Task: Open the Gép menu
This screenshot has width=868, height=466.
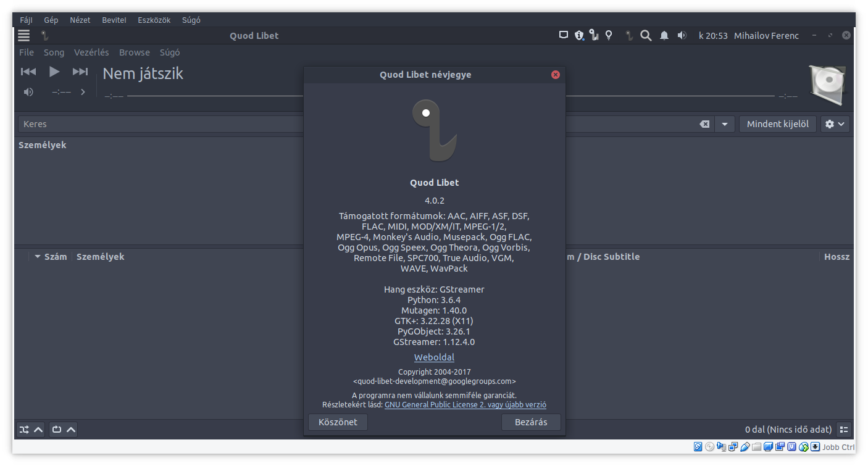Action: pyautogui.click(x=51, y=20)
